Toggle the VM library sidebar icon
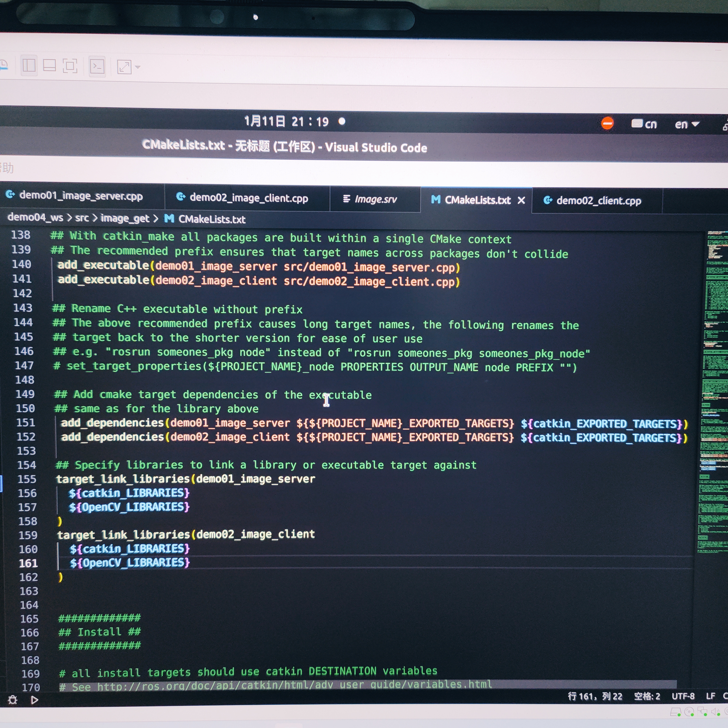 [29, 66]
